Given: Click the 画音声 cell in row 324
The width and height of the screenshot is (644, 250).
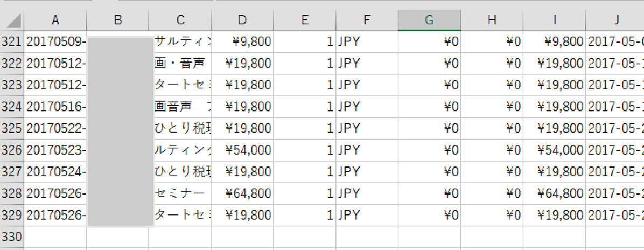Looking at the screenshot, I should [183, 107].
